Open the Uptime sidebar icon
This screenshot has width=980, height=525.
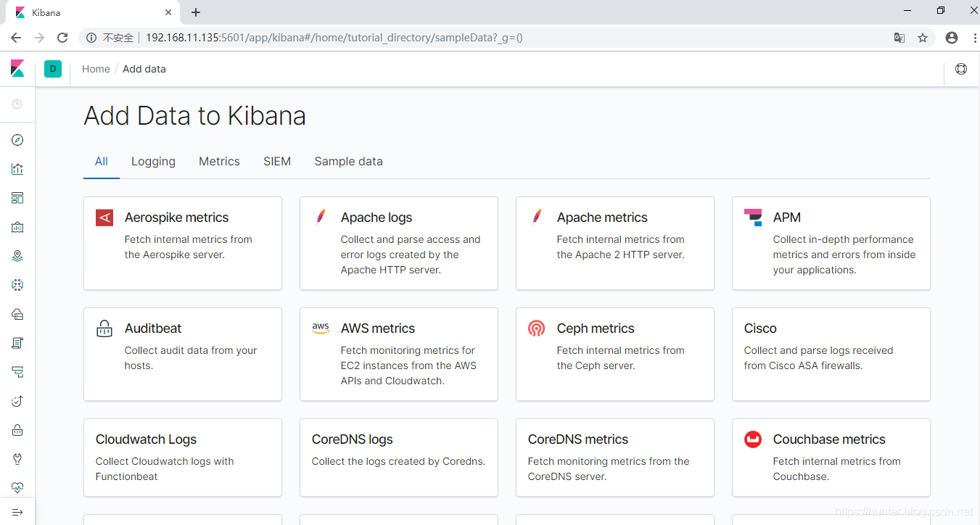click(17, 401)
